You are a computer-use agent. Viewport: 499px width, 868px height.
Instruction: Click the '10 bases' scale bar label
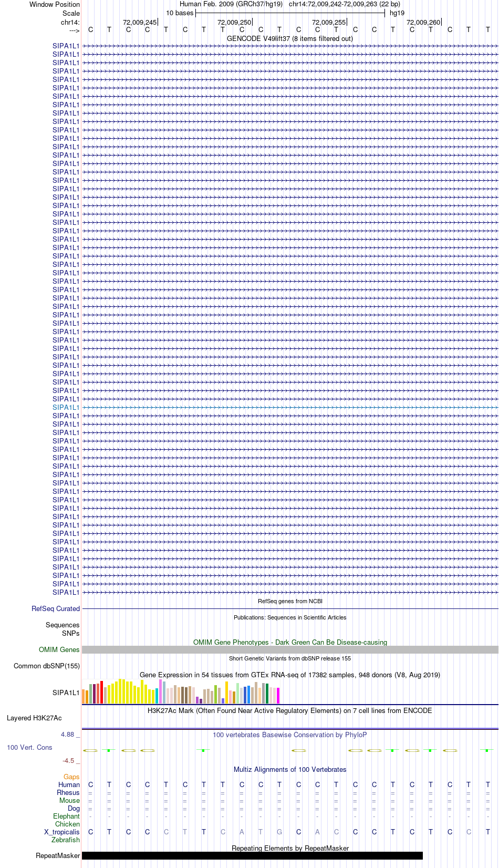pos(180,13)
